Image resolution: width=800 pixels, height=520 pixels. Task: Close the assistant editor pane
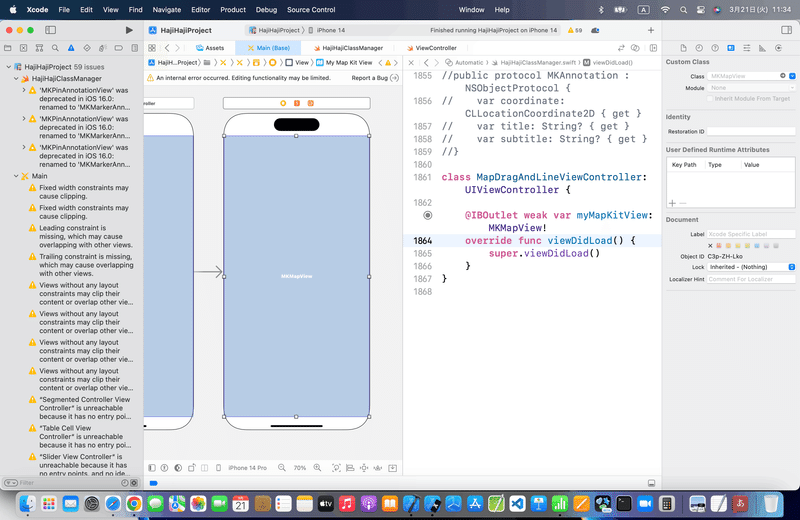[411, 63]
